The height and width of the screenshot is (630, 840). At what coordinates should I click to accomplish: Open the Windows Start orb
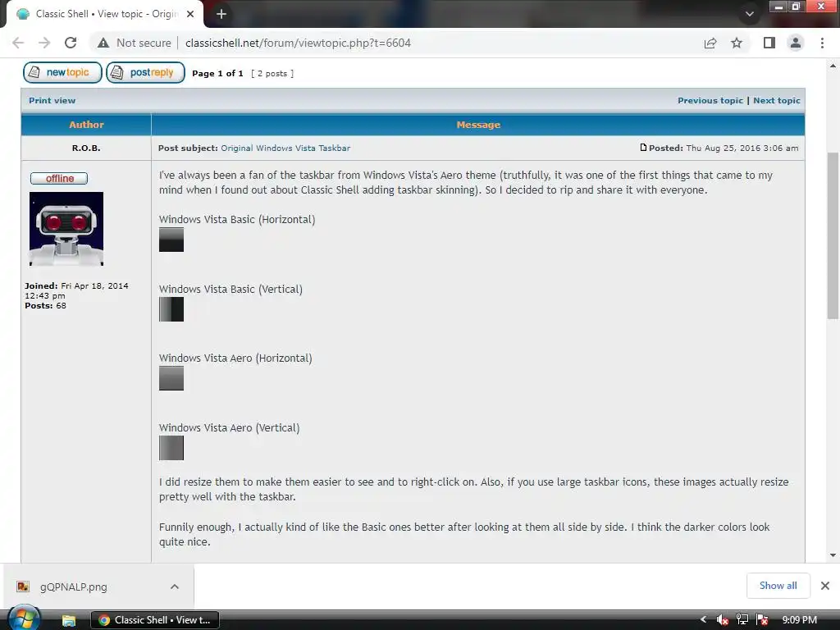coord(24,619)
